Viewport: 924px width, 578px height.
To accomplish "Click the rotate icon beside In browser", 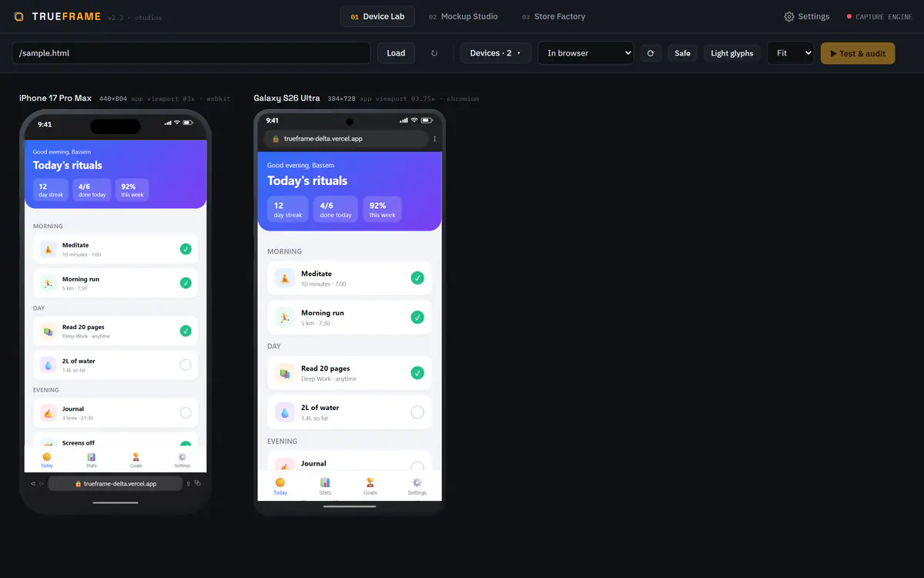I will tap(651, 53).
